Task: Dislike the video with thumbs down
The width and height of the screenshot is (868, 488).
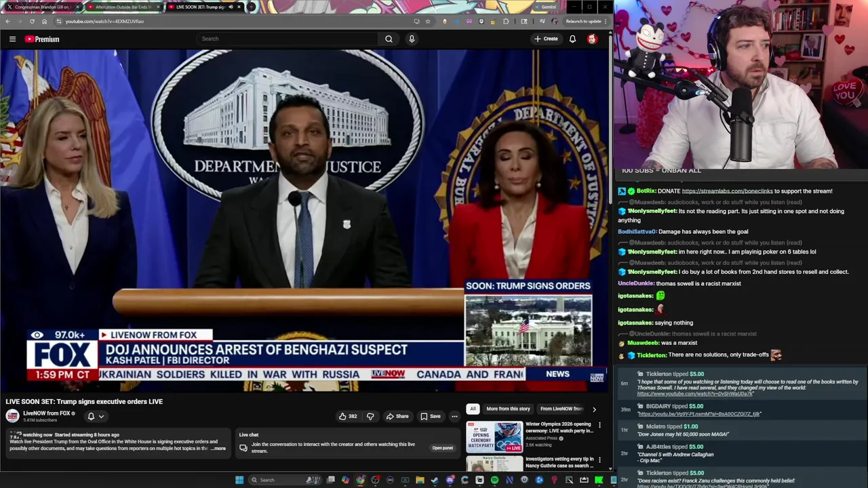Action: click(x=370, y=416)
